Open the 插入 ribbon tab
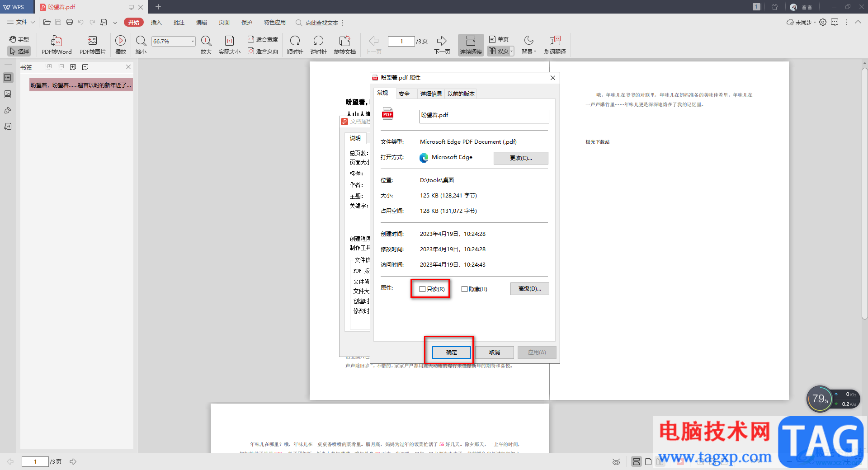 pyautogui.click(x=156, y=22)
